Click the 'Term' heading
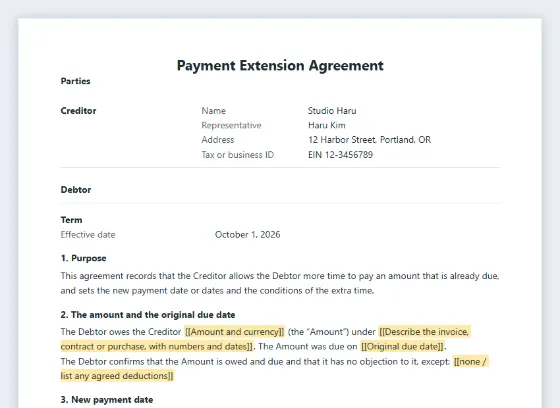The image size is (560, 408). pyautogui.click(x=71, y=220)
